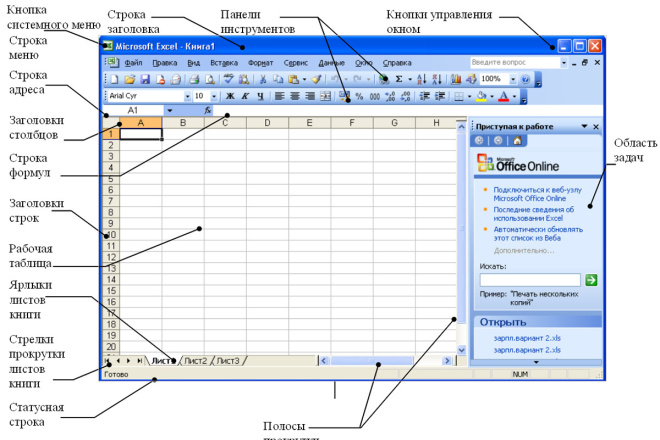
Task: Click the green search Go arrow button
Action: 591,280
